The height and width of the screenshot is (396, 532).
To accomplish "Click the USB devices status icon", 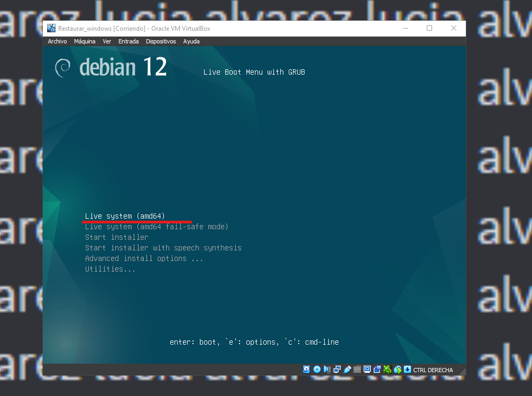I will (347, 369).
